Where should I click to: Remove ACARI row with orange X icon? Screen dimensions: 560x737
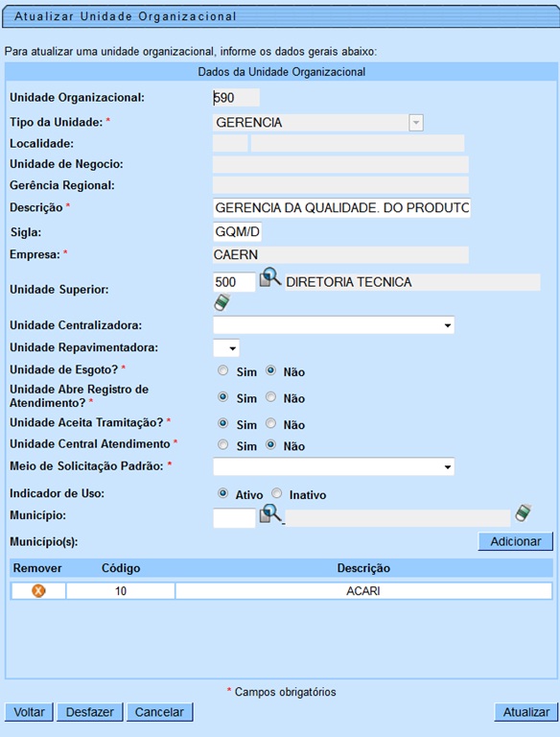[x=38, y=590]
